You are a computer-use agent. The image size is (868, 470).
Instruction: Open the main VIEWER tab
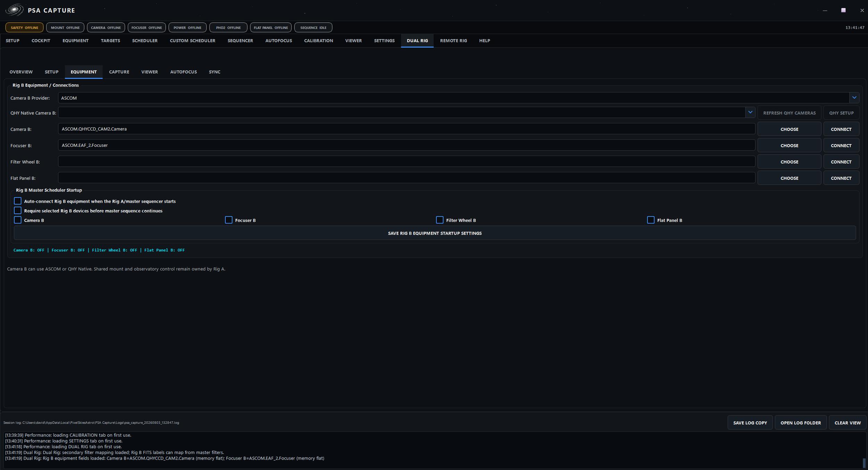353,41
